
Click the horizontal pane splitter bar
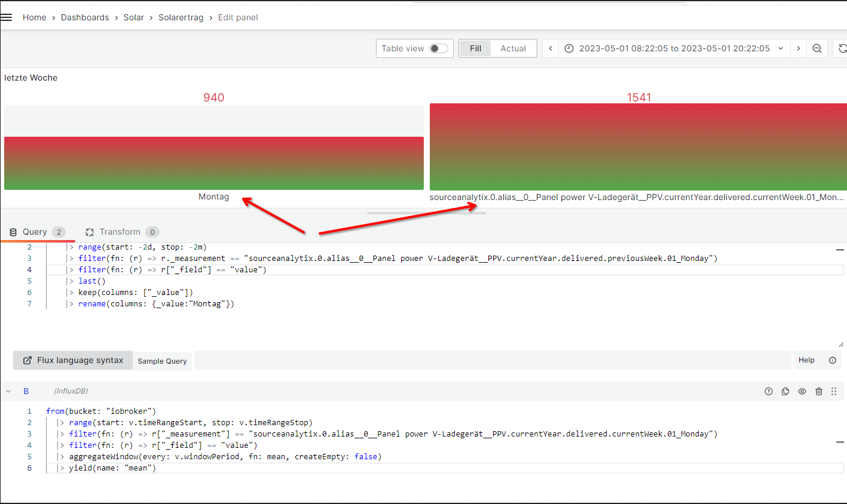pyautogui.click(x=426, y=213)
